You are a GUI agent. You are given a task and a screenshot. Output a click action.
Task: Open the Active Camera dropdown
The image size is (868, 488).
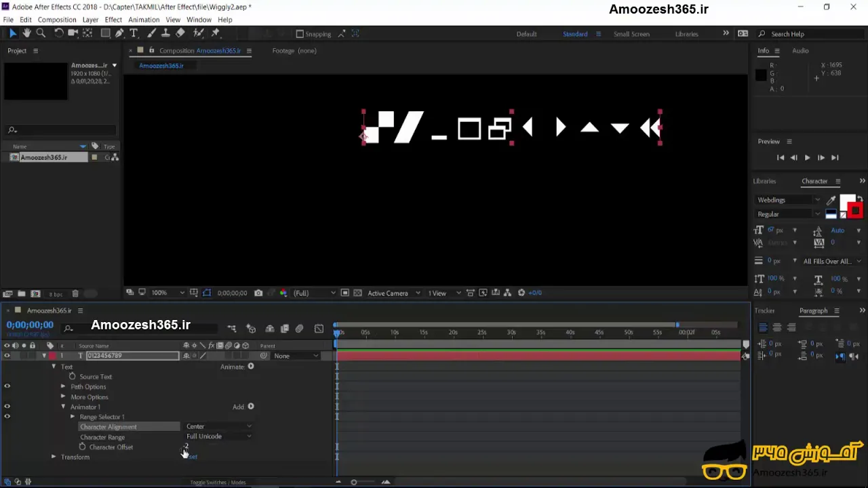coord(394,293)
